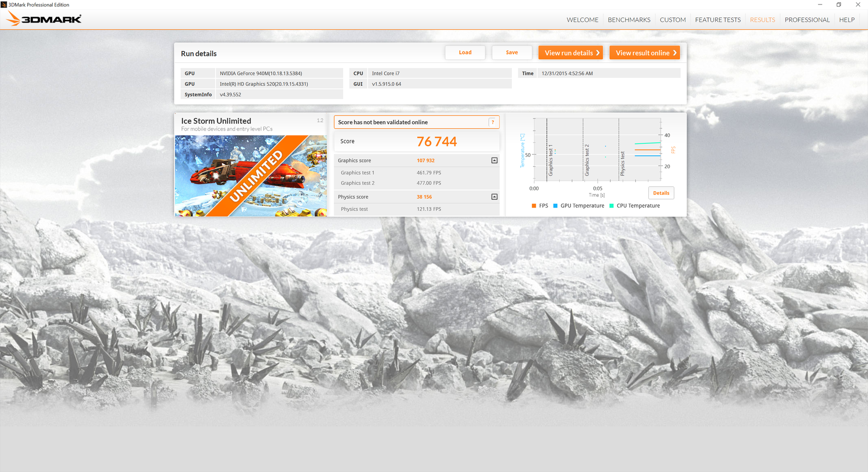Collapse the Physics score section
Image resolution: width=868 pixels, height=472 pixels.
494,197
